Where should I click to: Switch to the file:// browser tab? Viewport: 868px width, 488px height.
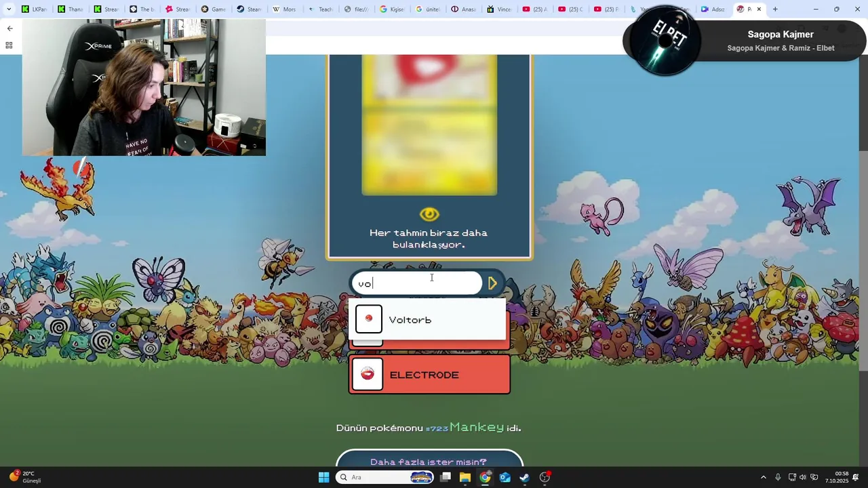pos(357,9)
